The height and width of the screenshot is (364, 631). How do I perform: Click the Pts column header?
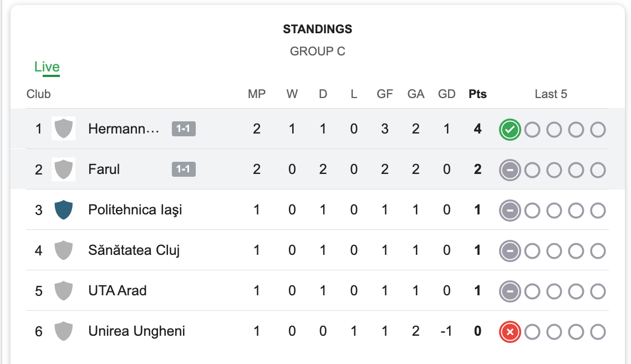[x=477, y=94]
